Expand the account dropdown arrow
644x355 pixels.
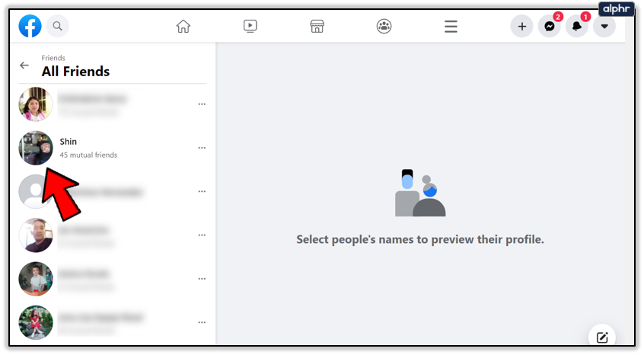[604, 27]
